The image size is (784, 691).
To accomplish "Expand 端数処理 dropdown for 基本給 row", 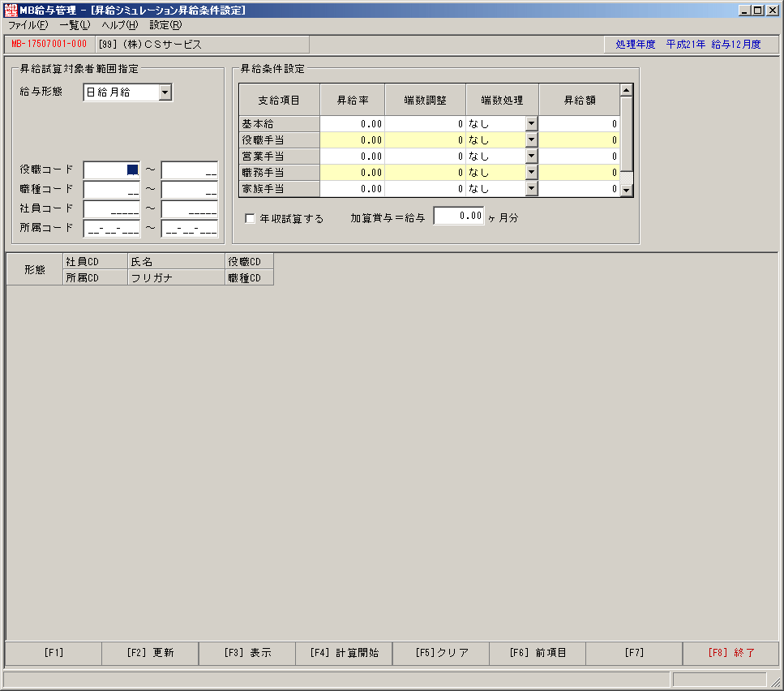I will click(x=532, y=123).
